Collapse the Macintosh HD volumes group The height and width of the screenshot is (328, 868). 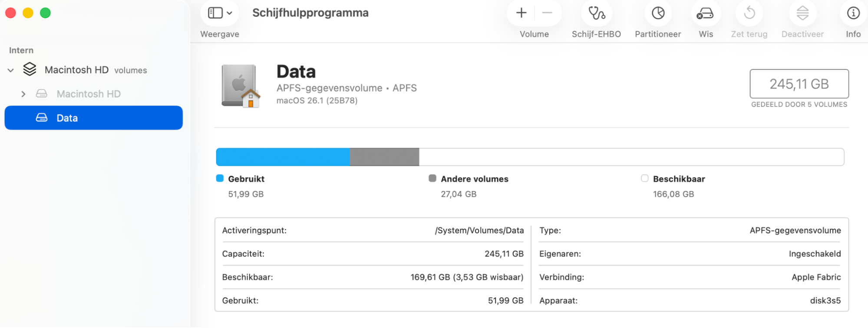11,70
